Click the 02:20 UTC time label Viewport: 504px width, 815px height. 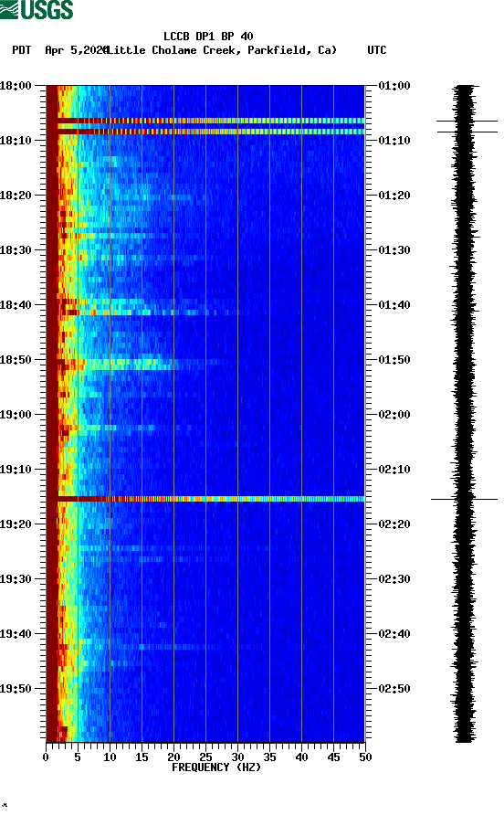pos(394,524)
